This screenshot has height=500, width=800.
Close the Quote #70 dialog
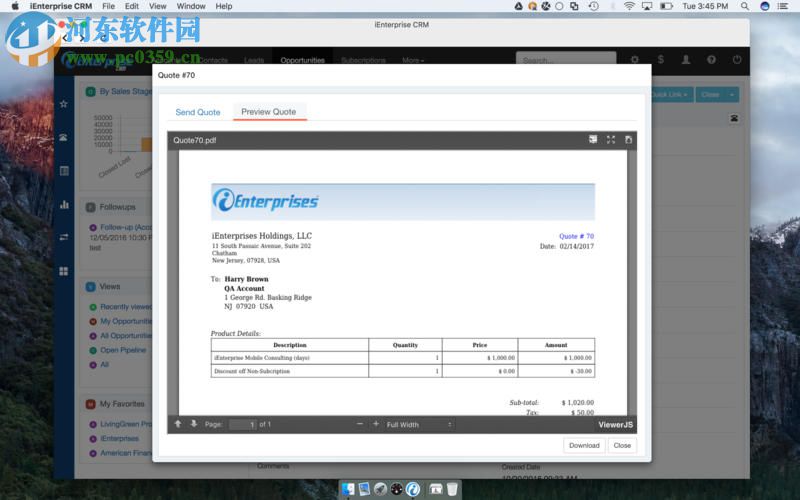coord(622,445)
